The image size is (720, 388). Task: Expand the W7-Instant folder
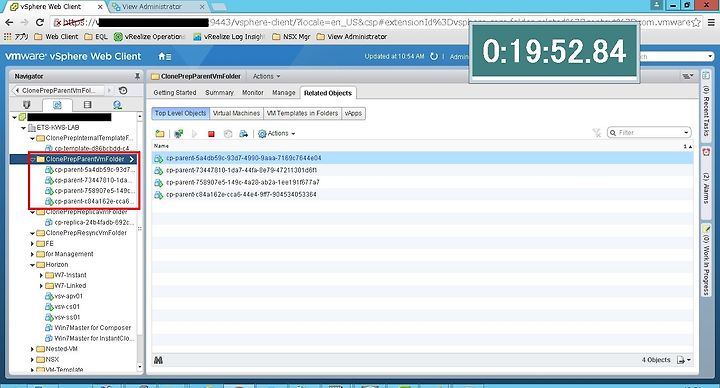(x=41, y=276)
